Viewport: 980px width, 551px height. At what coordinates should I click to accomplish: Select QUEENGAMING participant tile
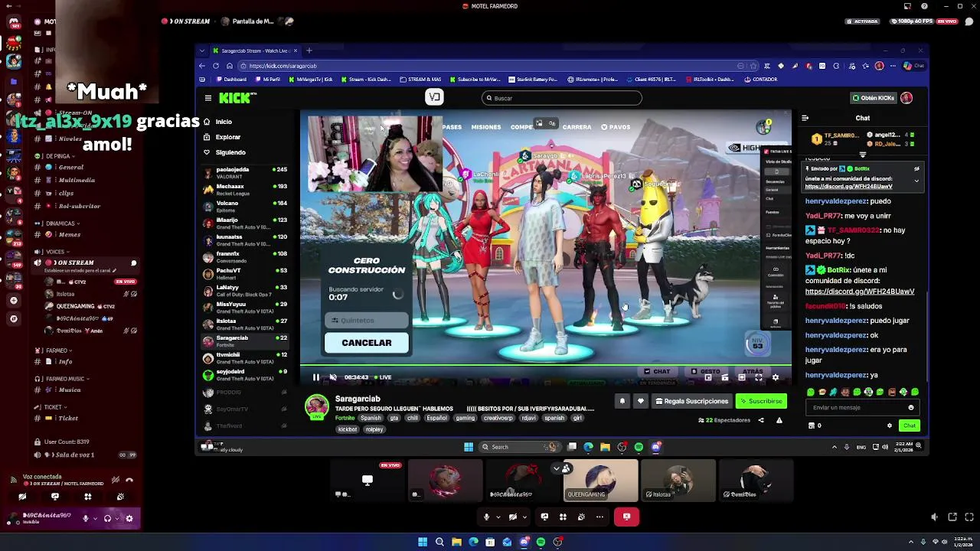(x=600, y=481)
